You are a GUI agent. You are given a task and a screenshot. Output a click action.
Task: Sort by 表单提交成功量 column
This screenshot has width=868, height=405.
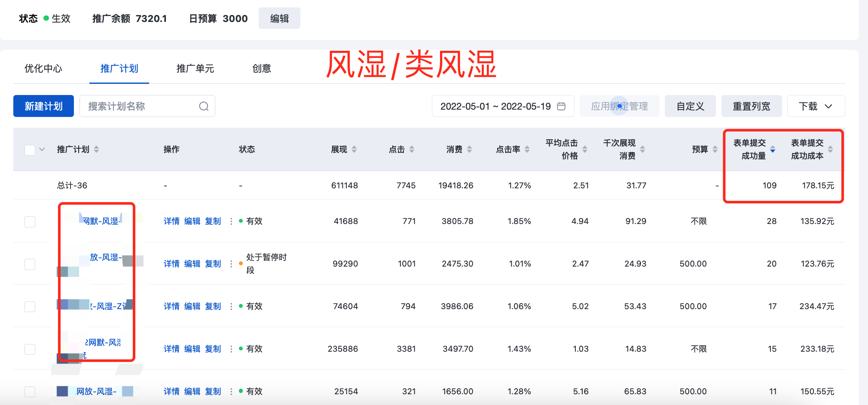773,149
